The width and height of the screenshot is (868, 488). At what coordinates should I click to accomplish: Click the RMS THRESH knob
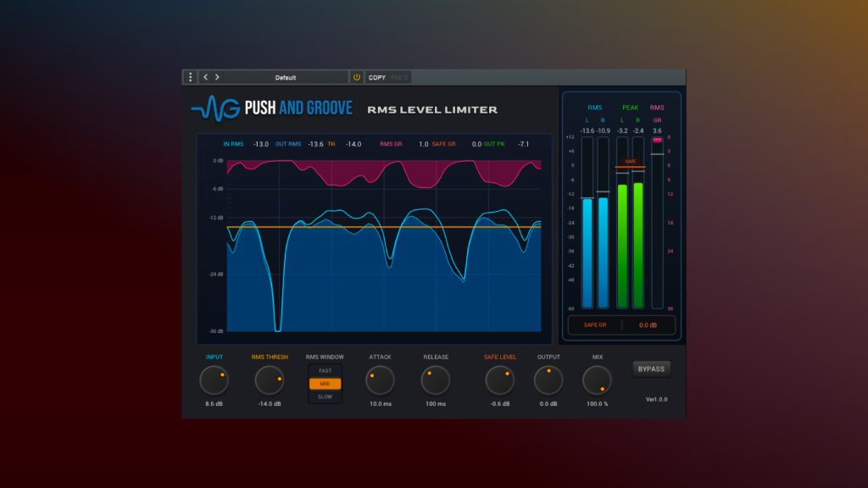point(269,380)
